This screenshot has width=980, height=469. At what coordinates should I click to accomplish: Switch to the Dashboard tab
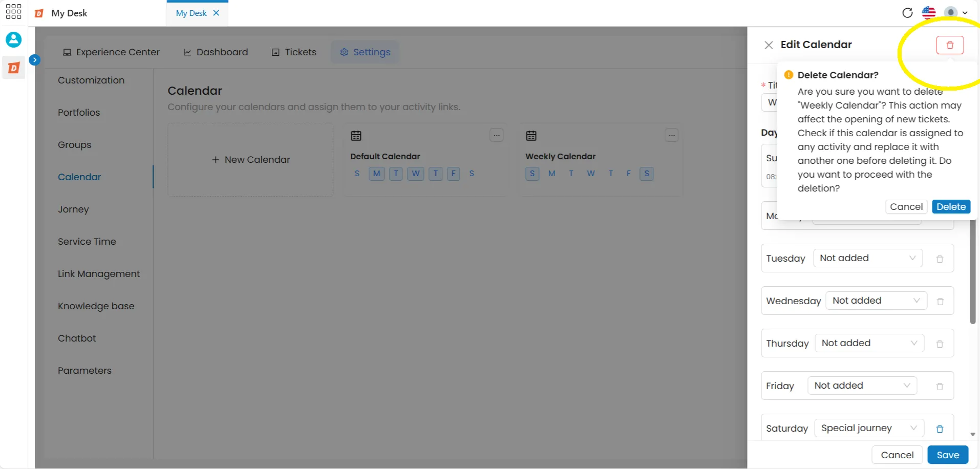(216, 52)
